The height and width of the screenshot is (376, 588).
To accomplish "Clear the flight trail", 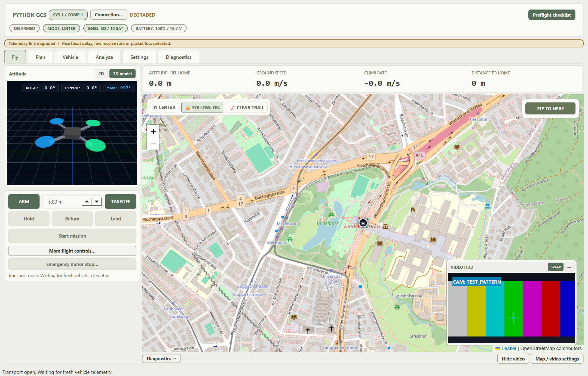I will pos(247,107).
